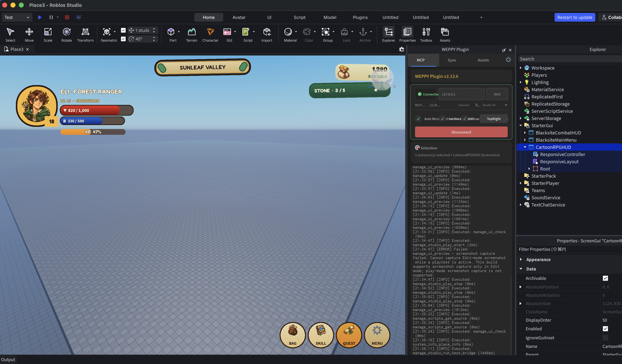Click the XP 47% progress bar
622x364 pixels.
point(93,132)
